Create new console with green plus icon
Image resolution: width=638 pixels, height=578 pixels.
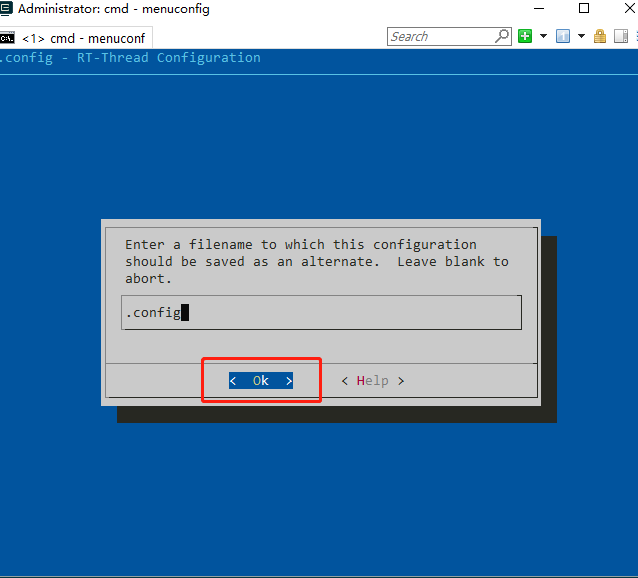click(x=525, y=36)
